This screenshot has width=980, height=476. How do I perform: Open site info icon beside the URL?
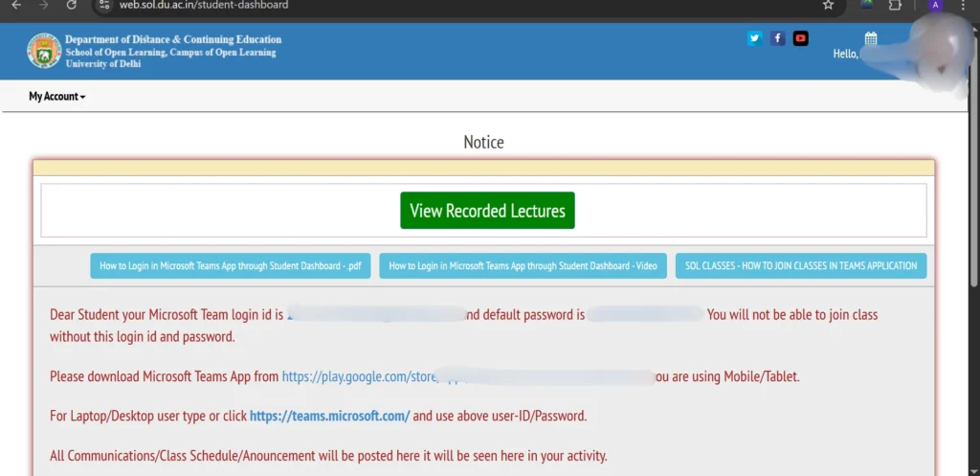105,5
